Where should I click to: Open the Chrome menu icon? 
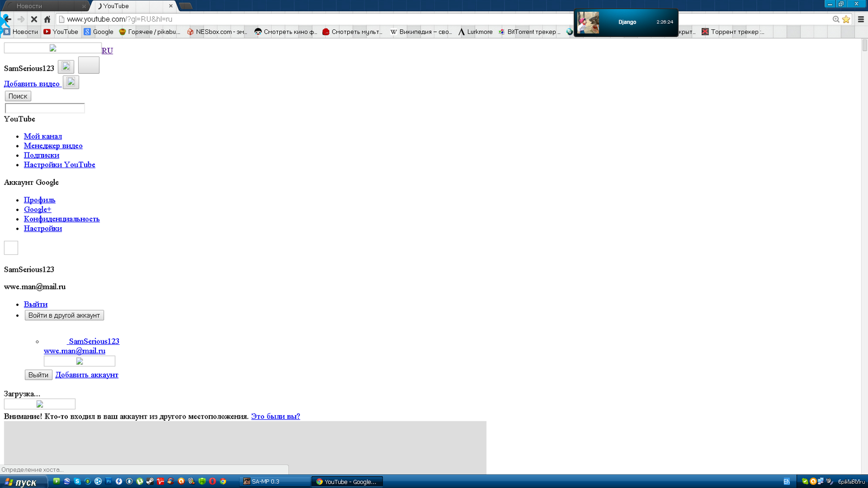860,19
